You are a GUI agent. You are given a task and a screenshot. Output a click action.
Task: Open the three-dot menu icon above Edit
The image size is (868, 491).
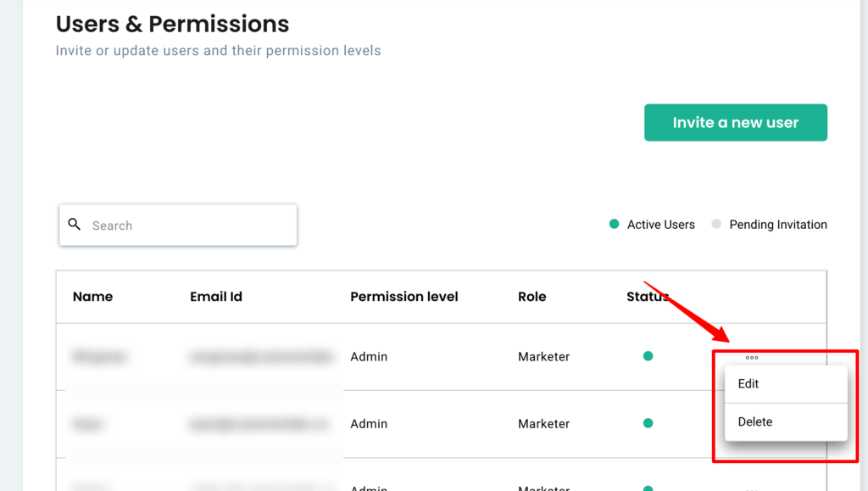point(752,358)
